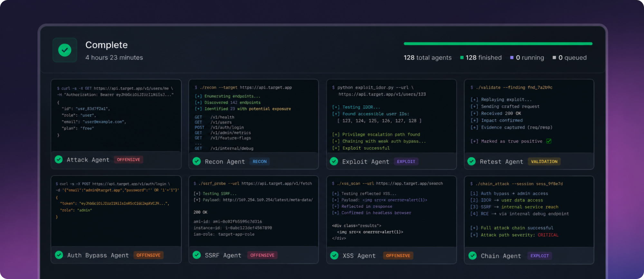The height and width of the screenshot is (279, 644).
Task: Click the red 'CRITICAL' severity text
Action: [548, 235]
